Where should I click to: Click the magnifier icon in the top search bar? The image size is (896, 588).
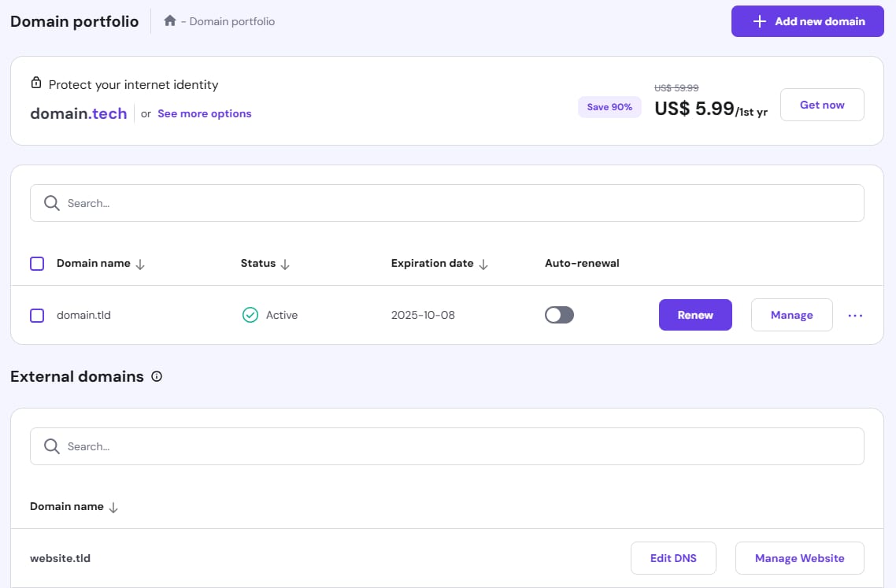point(52,203)
